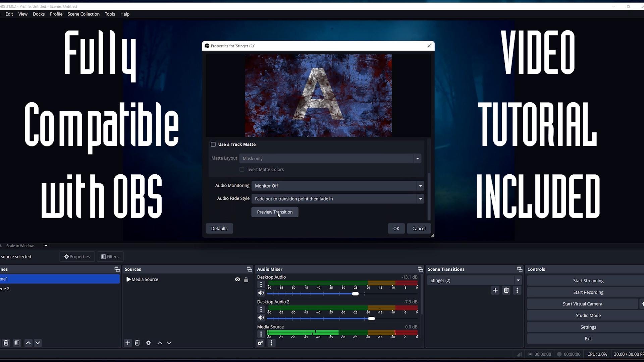
Task: Remove the Stinger (2) transition
Action: (506, 290)
